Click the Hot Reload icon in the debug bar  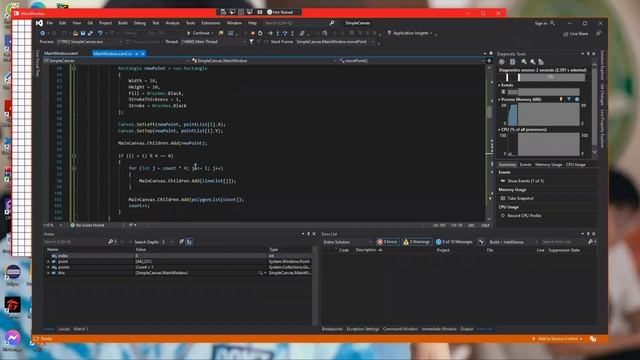pyautogui.click(x=269, y=12)
